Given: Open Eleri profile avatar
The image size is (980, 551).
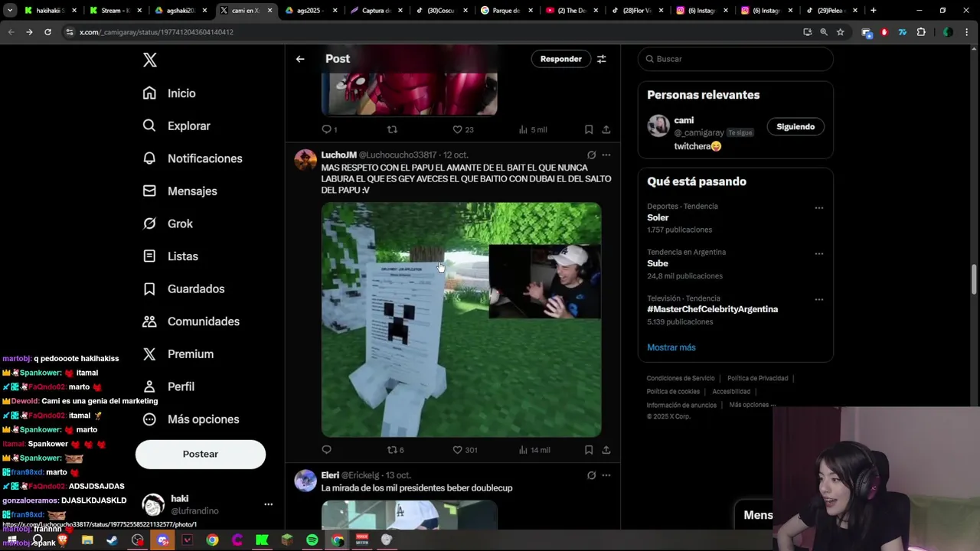Looking at the screenshot, I should [x=305, y=481].
